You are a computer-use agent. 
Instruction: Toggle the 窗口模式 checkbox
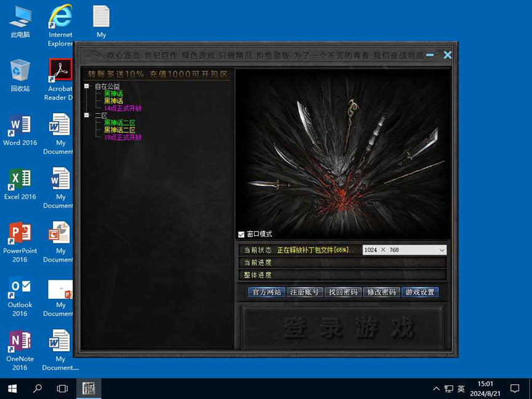point(241,234)
